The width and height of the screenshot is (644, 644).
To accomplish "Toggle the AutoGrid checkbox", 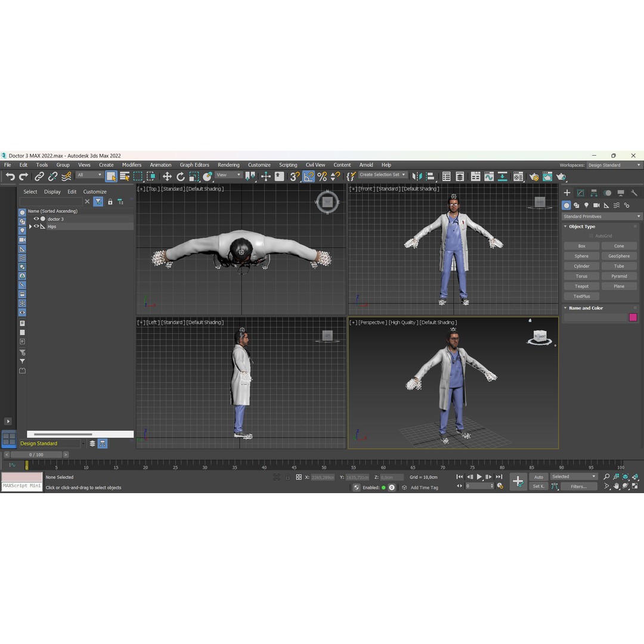I will [x=591, y=236].
